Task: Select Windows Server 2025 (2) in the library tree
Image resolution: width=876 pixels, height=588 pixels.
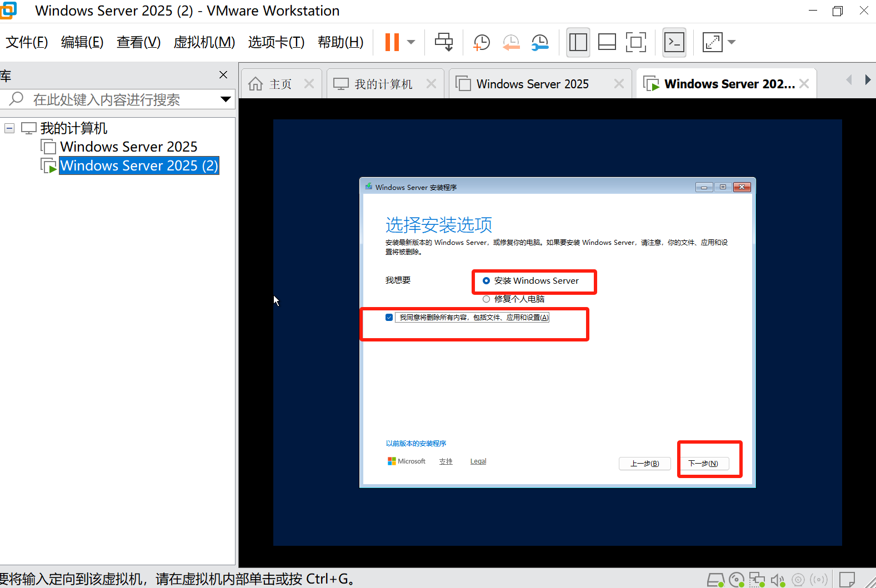Action: click(x=139, y=165)
